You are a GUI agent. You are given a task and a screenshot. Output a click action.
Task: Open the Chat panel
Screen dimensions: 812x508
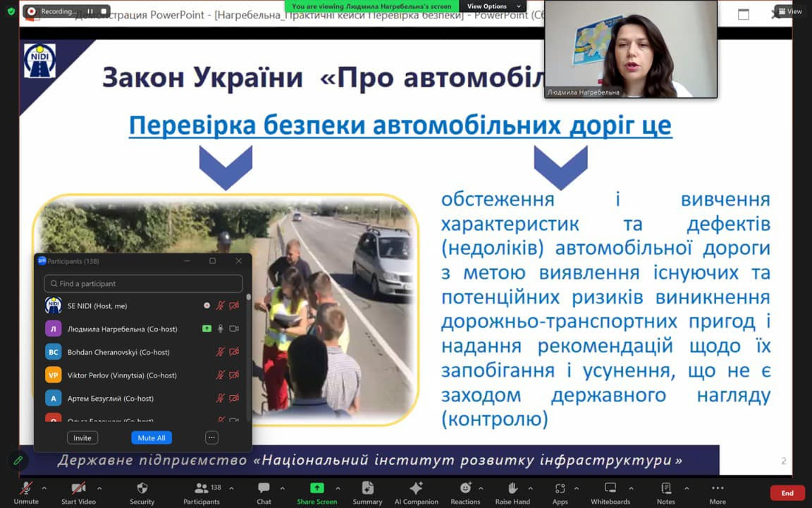click(264, 489)
